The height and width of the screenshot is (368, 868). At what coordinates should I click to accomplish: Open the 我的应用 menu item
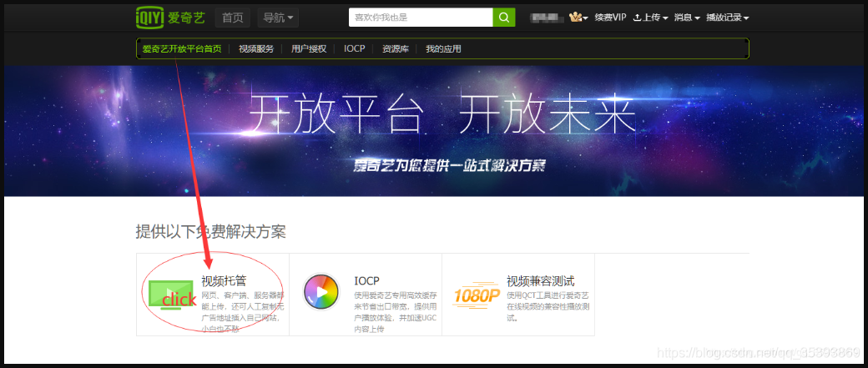pos(443,48)
